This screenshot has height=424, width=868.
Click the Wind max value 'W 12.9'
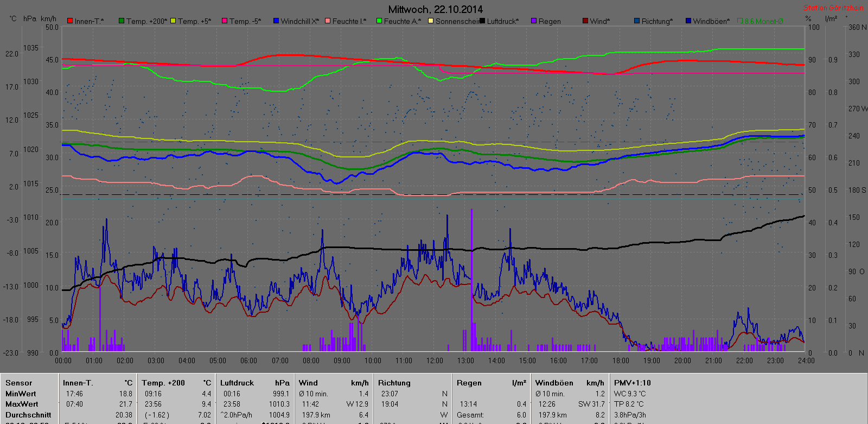tap(358, 404)
